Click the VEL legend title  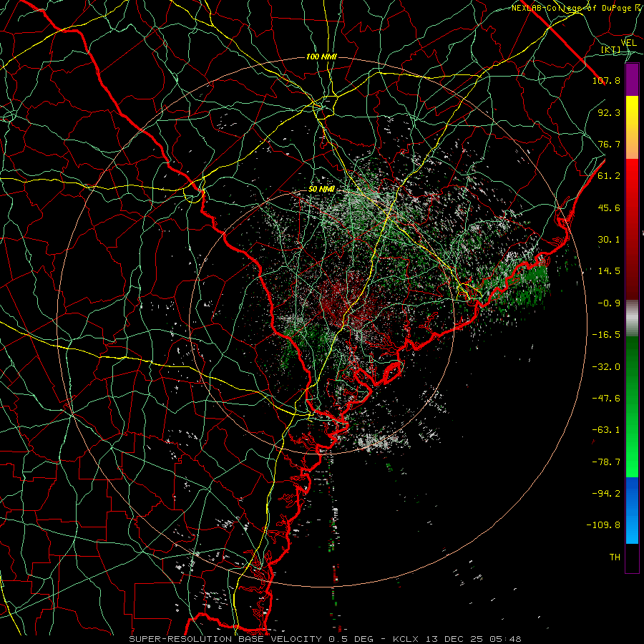click(x=629, y=43)
